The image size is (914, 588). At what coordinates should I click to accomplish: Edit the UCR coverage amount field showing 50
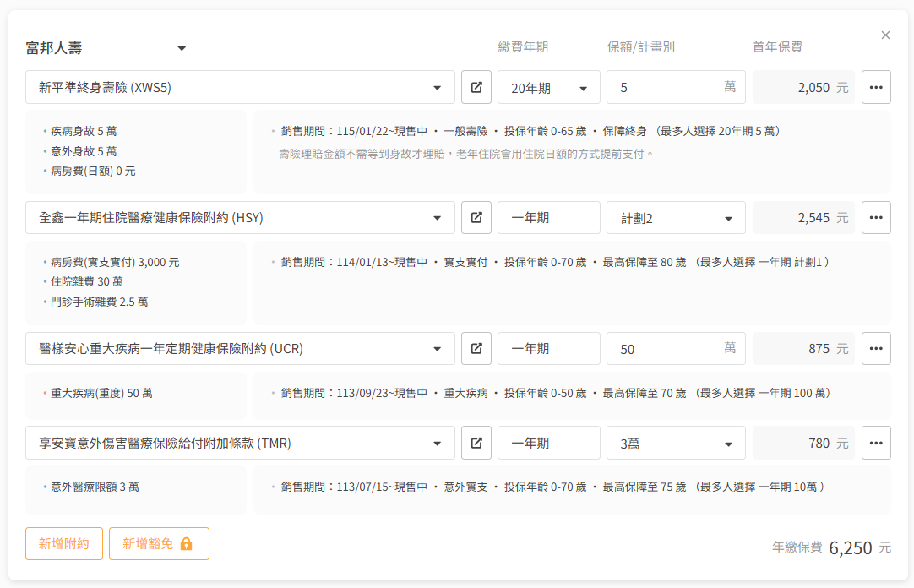coord(667,349)
